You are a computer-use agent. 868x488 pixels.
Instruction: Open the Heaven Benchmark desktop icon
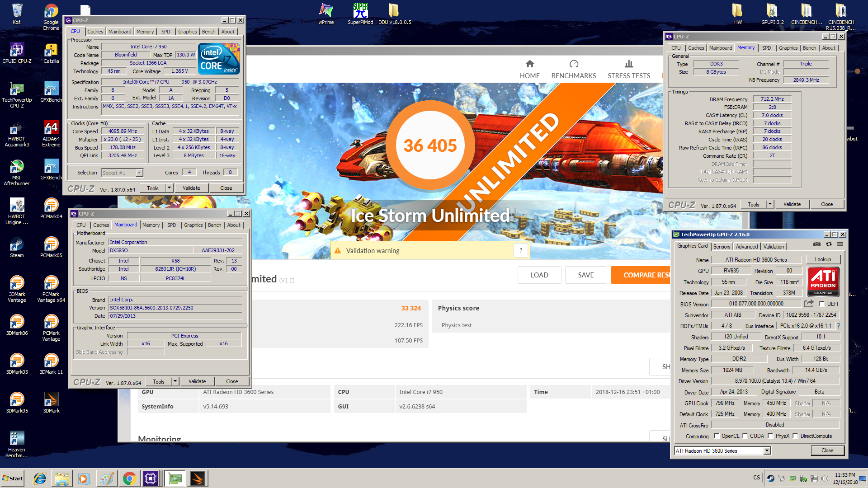tap(17, 445)
